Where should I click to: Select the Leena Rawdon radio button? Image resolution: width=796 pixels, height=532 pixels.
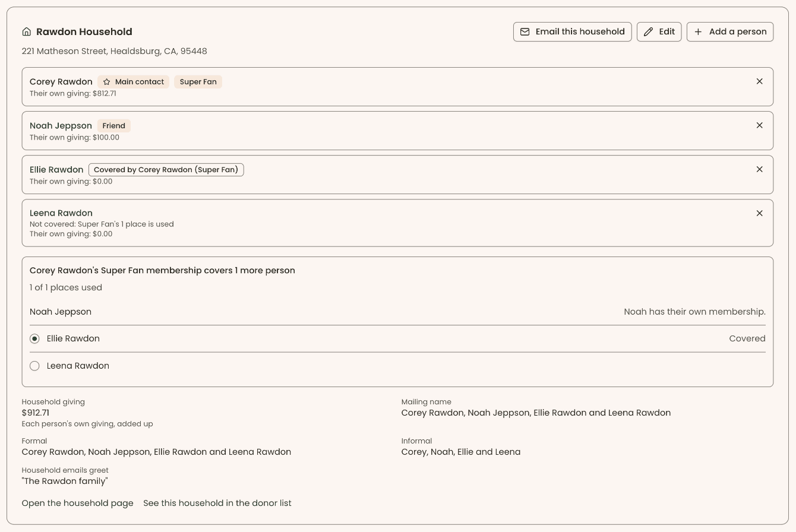pyautogui.click(x=34, y=366)
